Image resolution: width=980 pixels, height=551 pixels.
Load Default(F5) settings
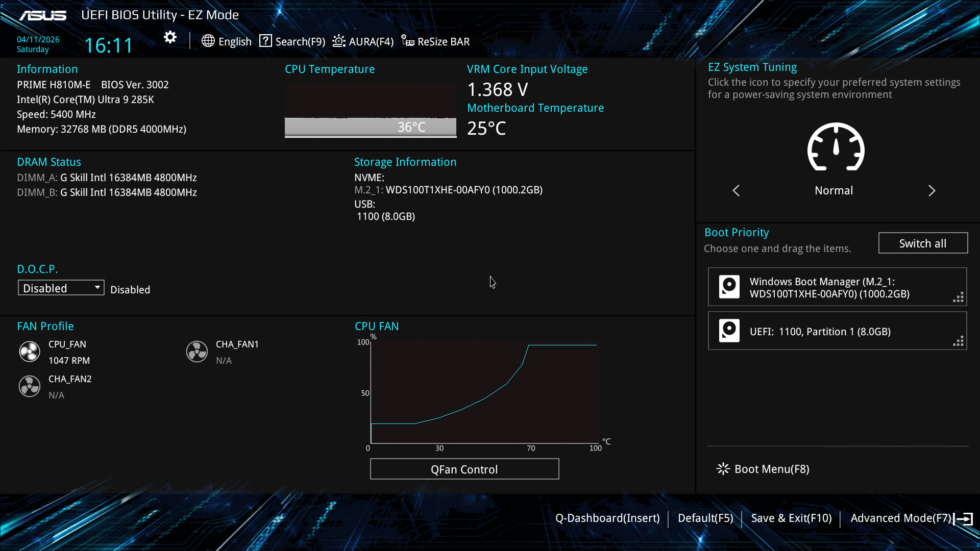pyautogui.click(x=705, y=518)
